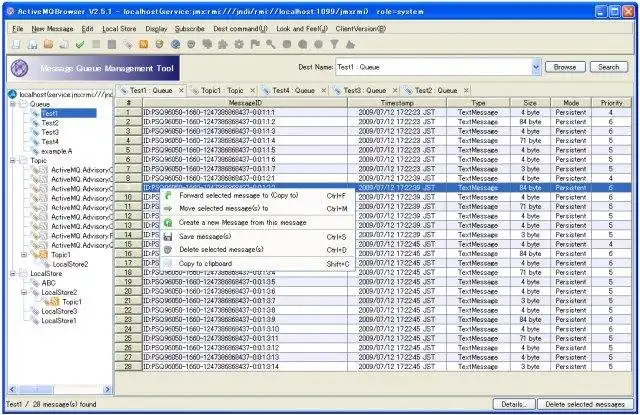Viewport: 640px width, 415px height.
Task: Open the Edit menu
Action: pyautogui.click(x=87, y=29)
